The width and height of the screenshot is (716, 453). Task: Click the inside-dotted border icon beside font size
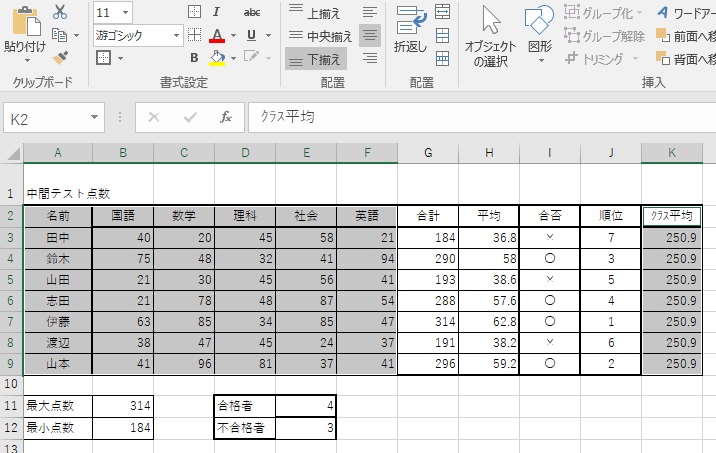point(195,12)
